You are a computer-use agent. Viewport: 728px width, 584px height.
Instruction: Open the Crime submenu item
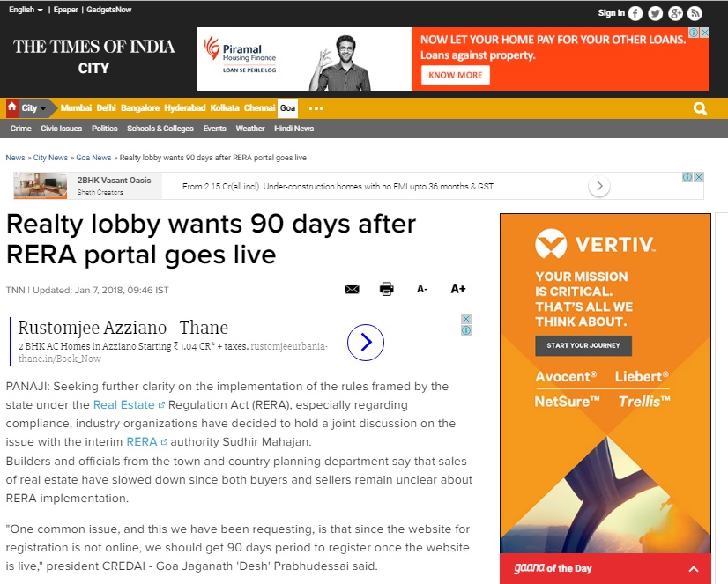[21, 129]
